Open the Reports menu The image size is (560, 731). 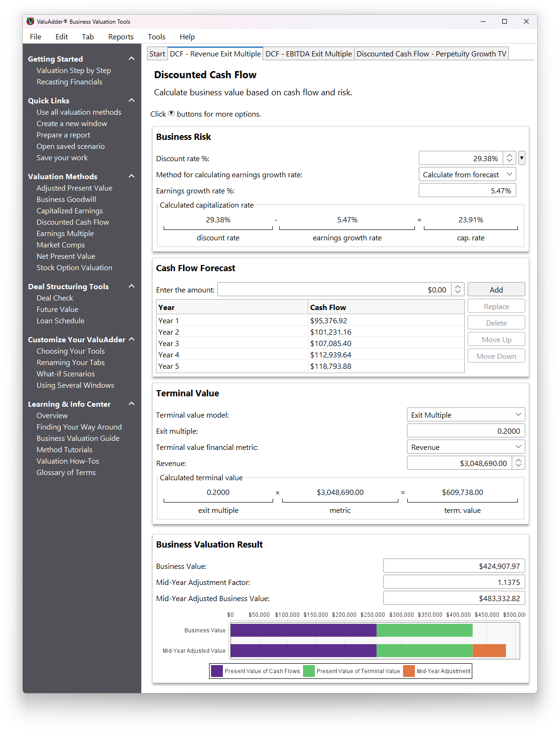pos(121,37)
